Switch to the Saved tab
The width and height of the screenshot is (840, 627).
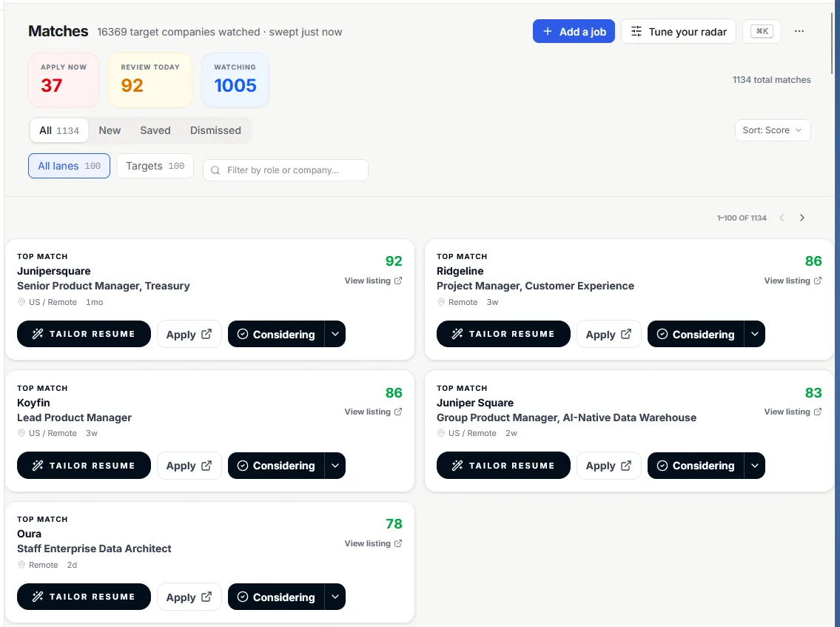[x=155, y=130]
